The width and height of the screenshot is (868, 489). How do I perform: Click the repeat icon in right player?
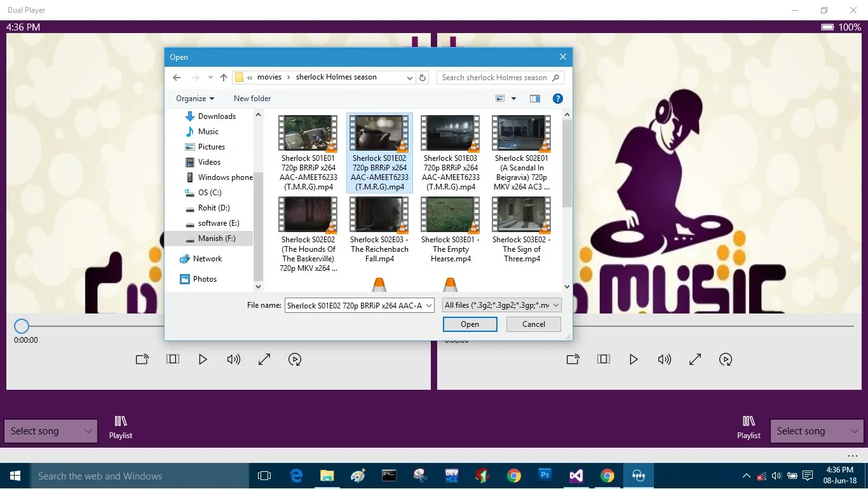click(726, 359)
